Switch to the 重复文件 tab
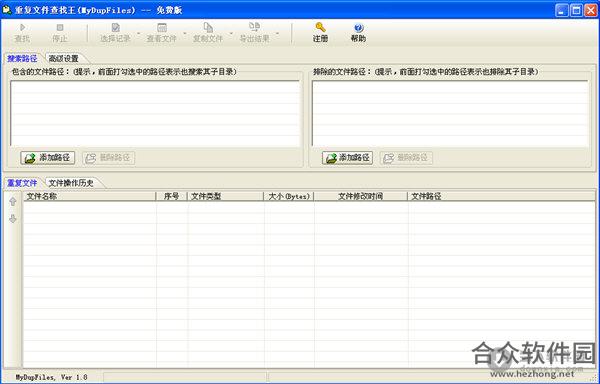This screenshot has width=600, height=384. coord(22,183)
